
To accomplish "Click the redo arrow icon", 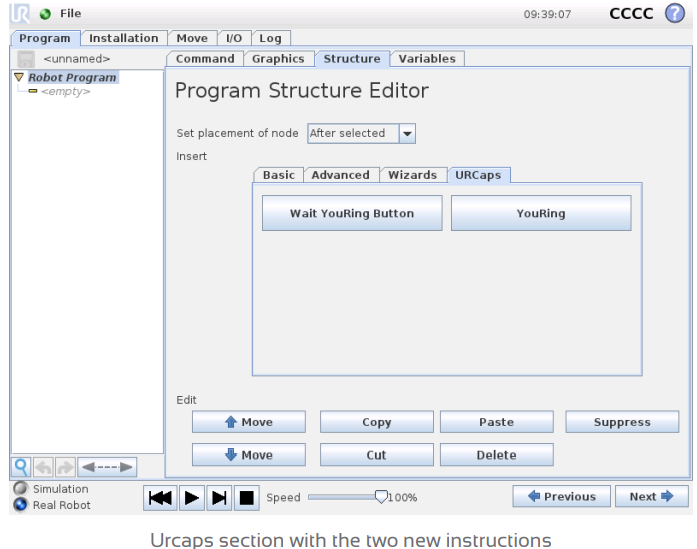I will click(x=65, y=467).
